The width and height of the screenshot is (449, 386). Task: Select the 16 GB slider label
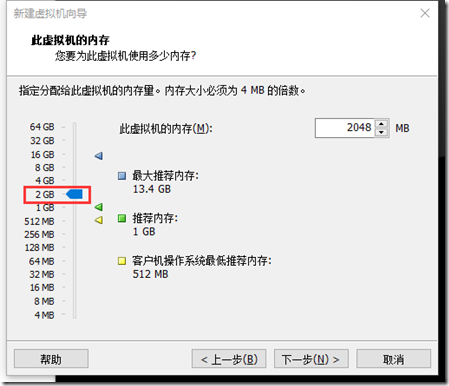pyautogui.click(x=42, y=155)
